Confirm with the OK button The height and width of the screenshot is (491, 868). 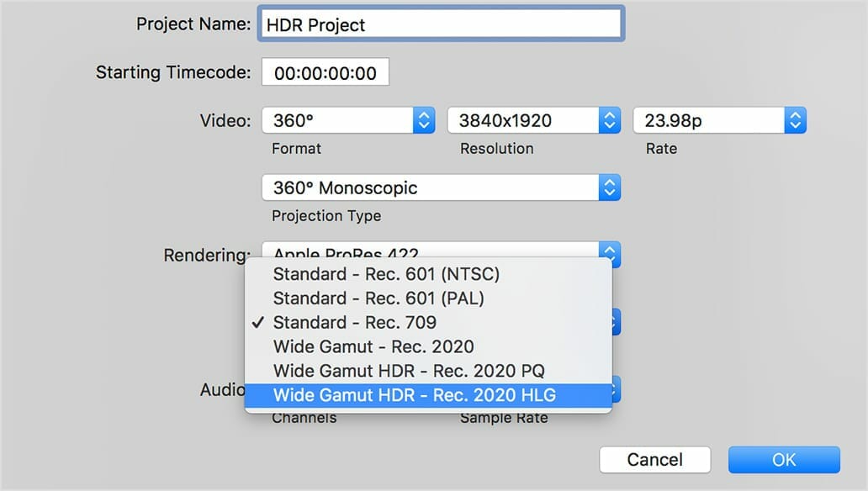pyautogui.click(x=784, y=459)
